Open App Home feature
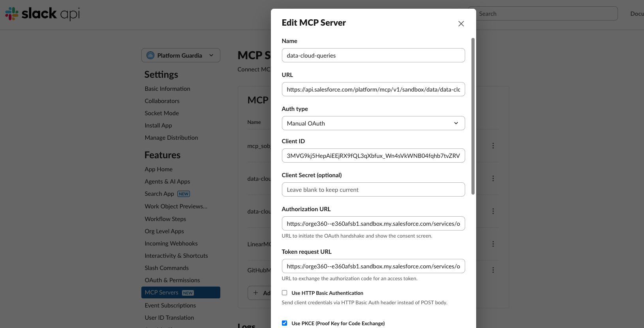The image size is (644, 328). tap(158, 169)
